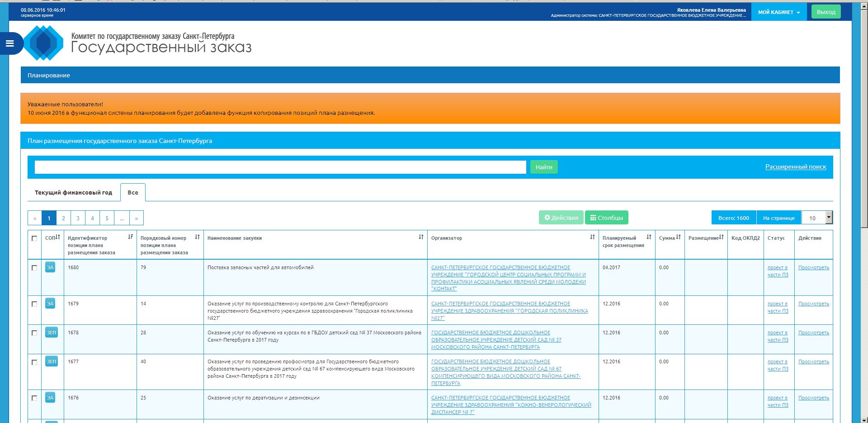The width and height of the screenshot is (868, 423).
Task: Open the Столбцы columns selector
Action: [606, 218]
